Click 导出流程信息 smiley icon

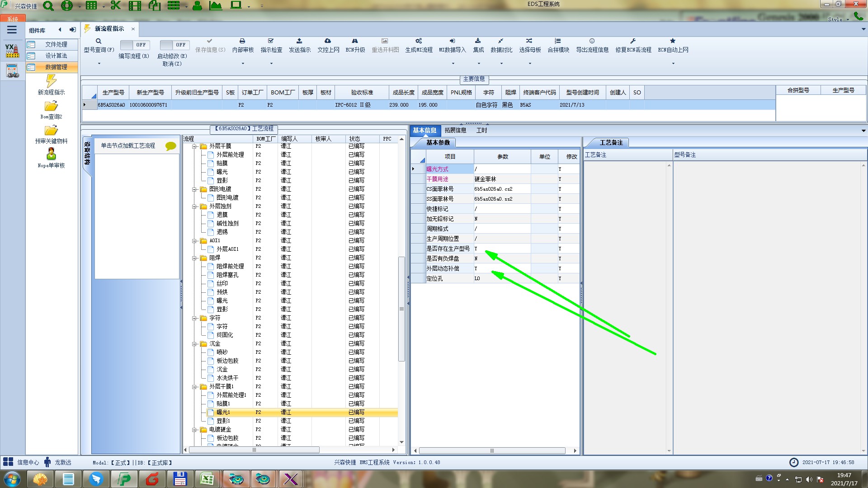(592, 41)
